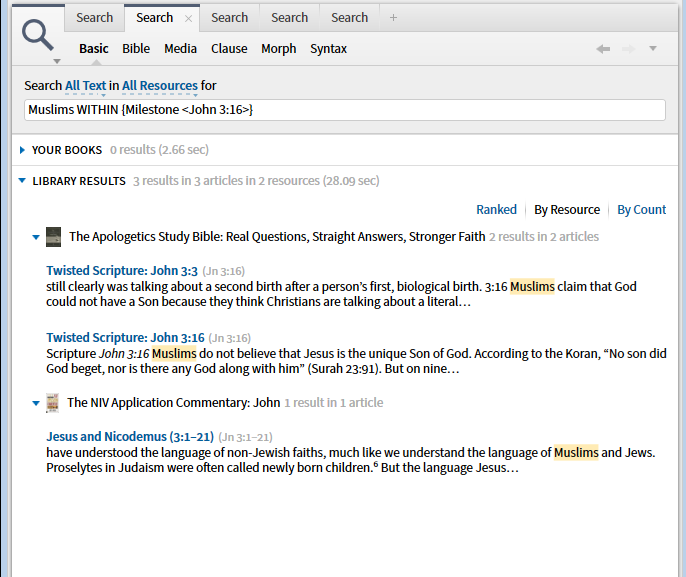Open Jesus and Nicodemus (3:1–21) article
The width and height of the screenshot is (686, 577).
(130, 437)
